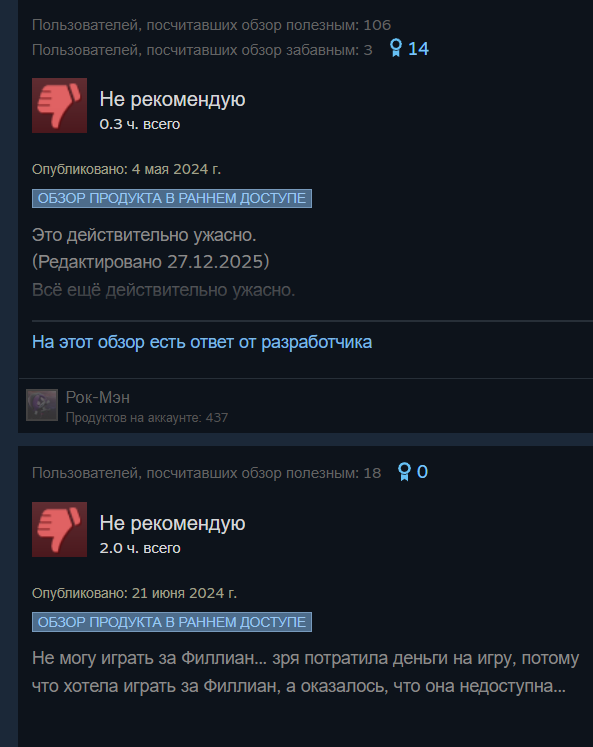Click the 'Продуктов на аккаунте: 437' text

(x=147, y=418)
